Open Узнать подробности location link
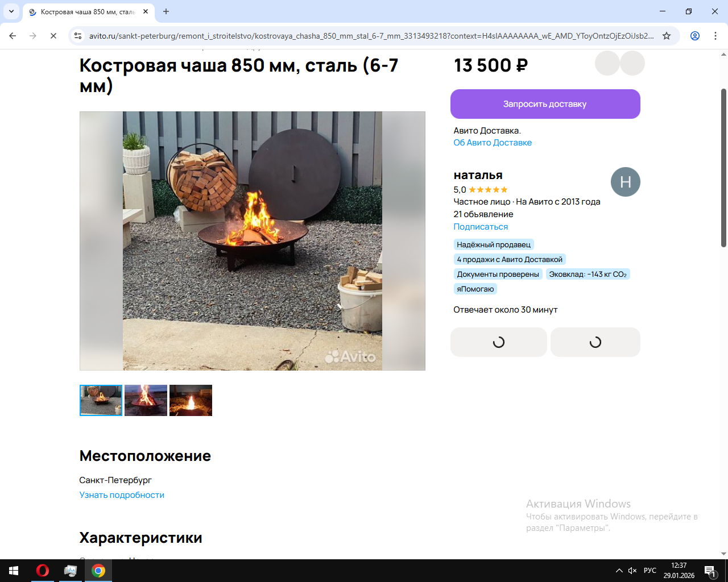The height and width of the screenshot is (582, 728). 122,495
